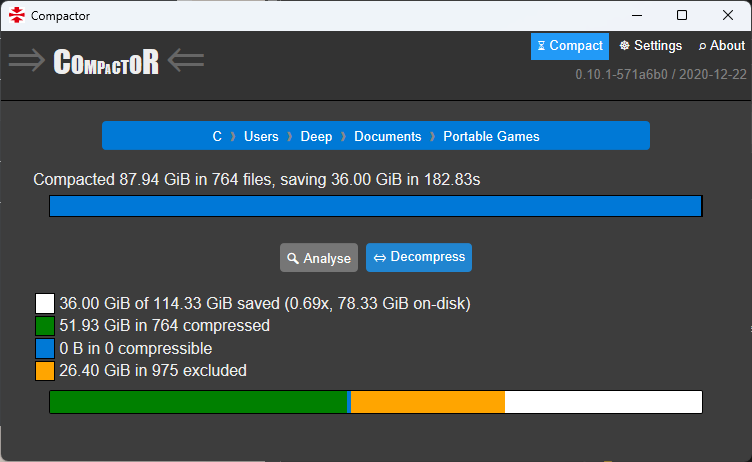Image resolution: width=752 pixels, height=462 pixels.
Task: Click the Analyse button
Action: point(319,258)
